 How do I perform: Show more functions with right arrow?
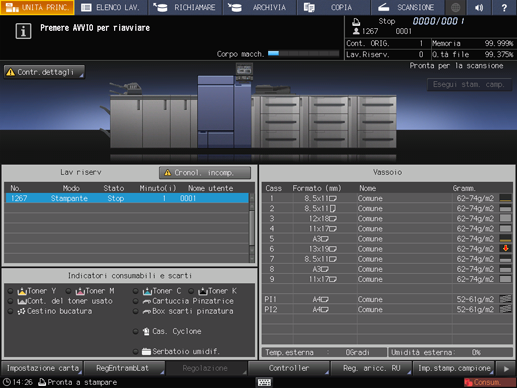point(506,368)
